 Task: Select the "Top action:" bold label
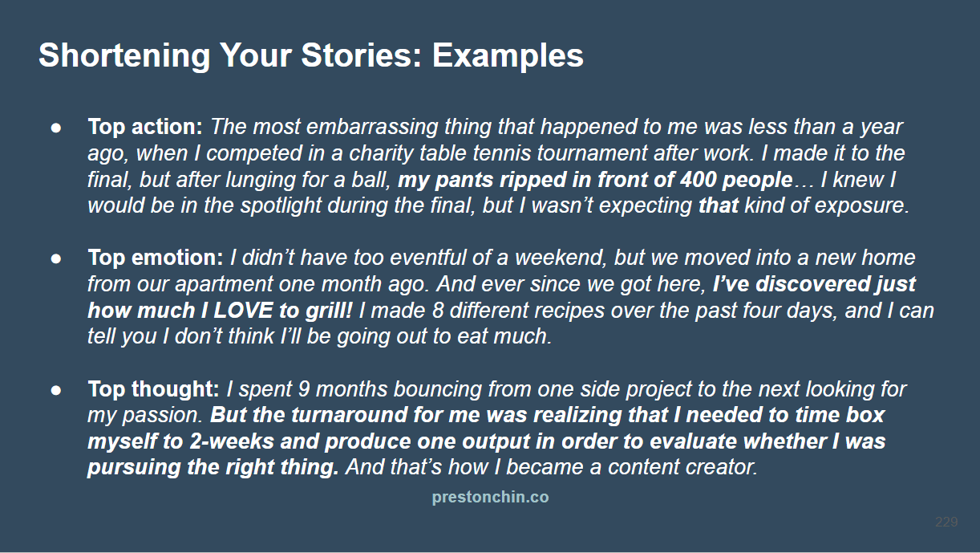coord(145,127)
